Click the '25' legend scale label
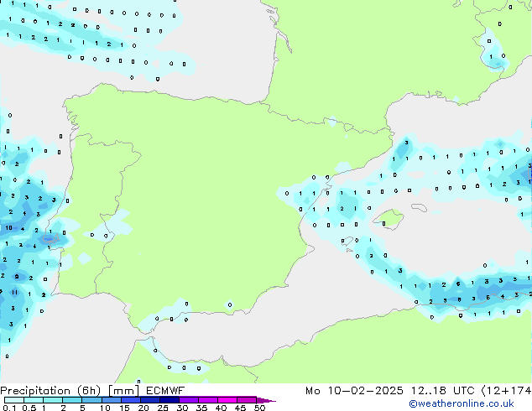 pos(163,408)
